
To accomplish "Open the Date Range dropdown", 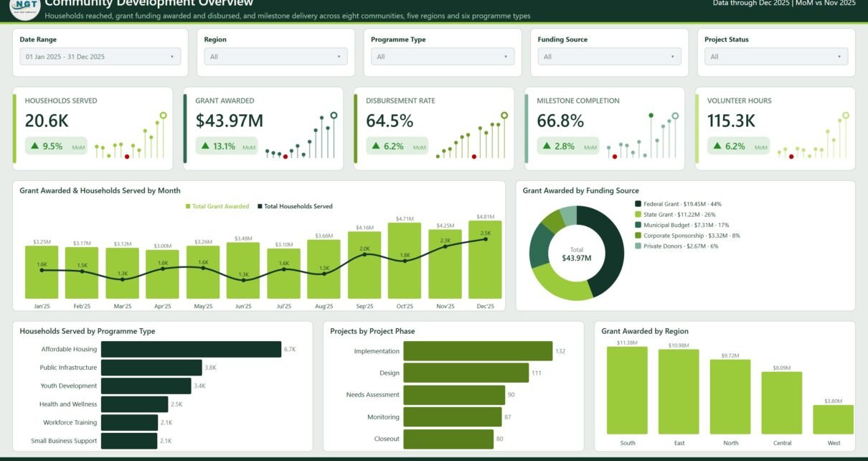I will pos(100,57).
